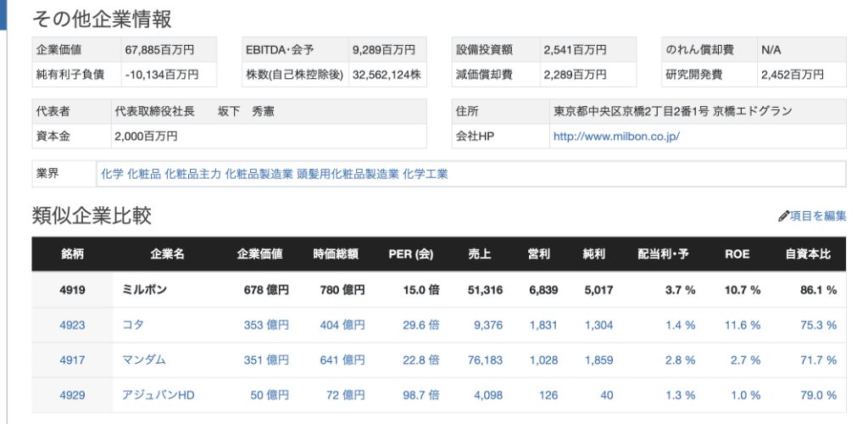The image size is (868, 424).
Task: Open the milbon.co.jp company homepage link
Action: coord(616,137)
